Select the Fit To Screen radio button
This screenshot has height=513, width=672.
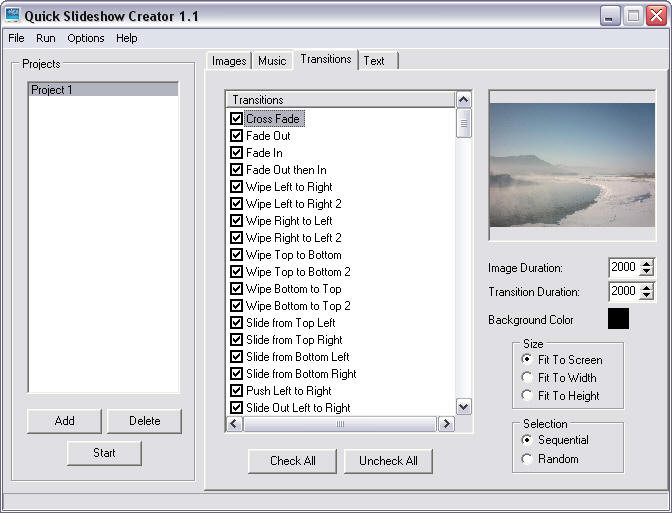527,359
